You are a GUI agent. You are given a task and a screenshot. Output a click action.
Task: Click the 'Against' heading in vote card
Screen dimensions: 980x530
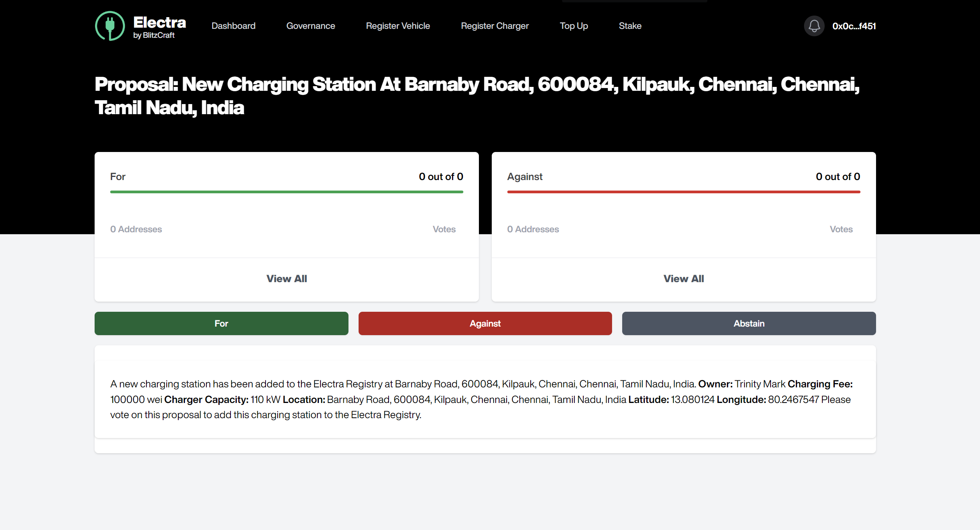524,177
